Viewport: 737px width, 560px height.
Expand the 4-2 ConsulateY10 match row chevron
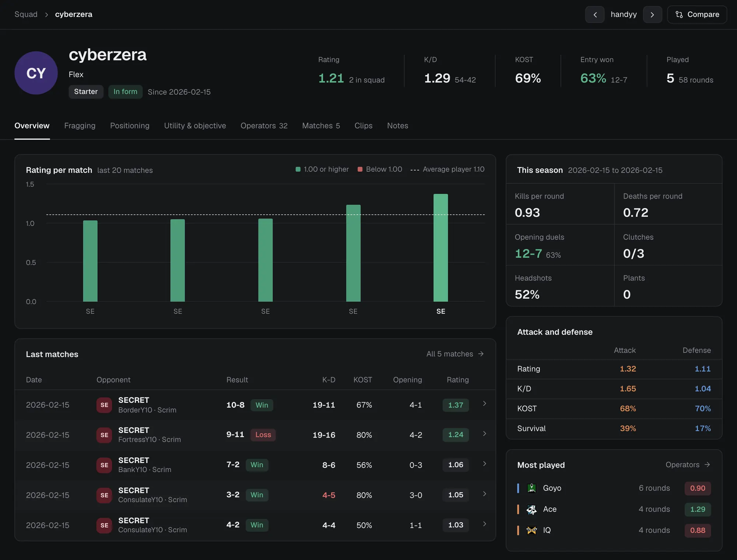point(485,524)
